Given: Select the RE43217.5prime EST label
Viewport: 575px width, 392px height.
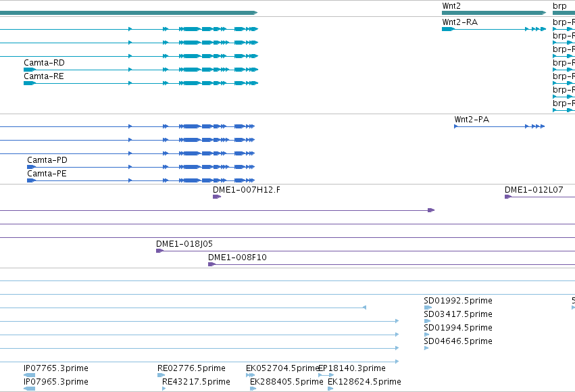Looking at the screenshot, I should (196, 382).
